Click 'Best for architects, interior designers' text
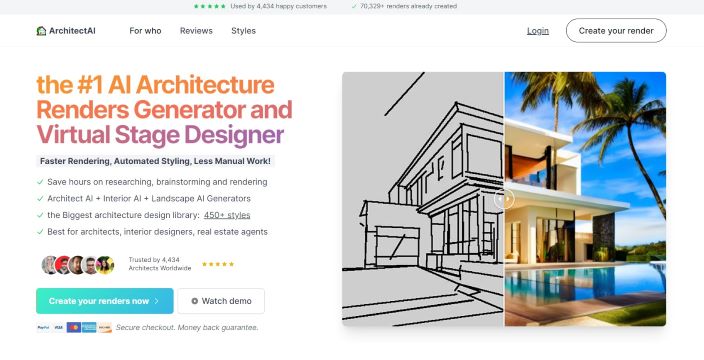The height and width of the screenshot is (360, 704). pos(157,232)
